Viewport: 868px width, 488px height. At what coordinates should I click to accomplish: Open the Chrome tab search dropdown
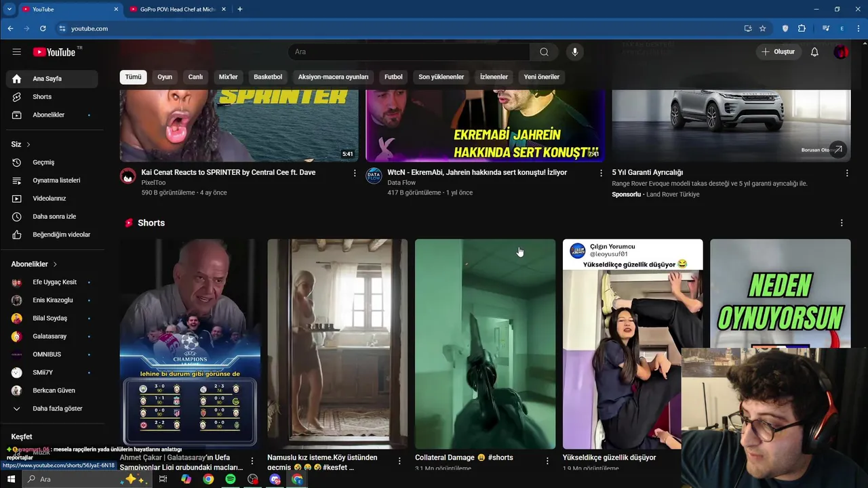point(9,9)
